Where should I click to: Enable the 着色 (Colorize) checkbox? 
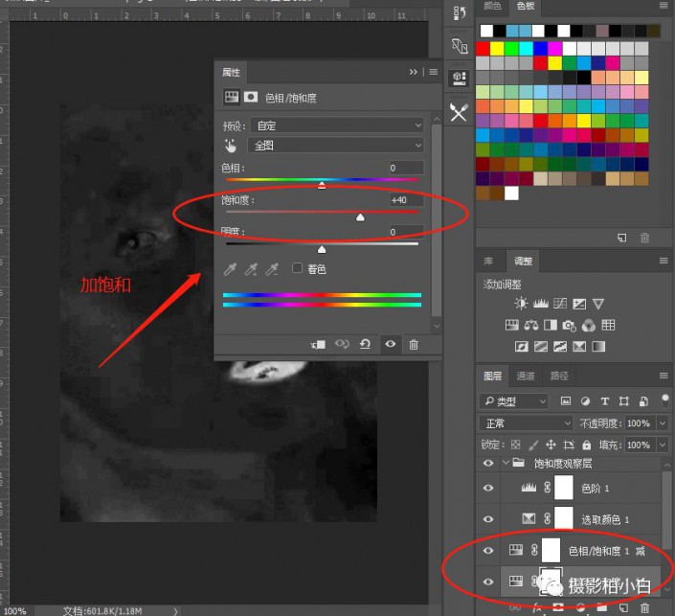[x=298, y=269]
